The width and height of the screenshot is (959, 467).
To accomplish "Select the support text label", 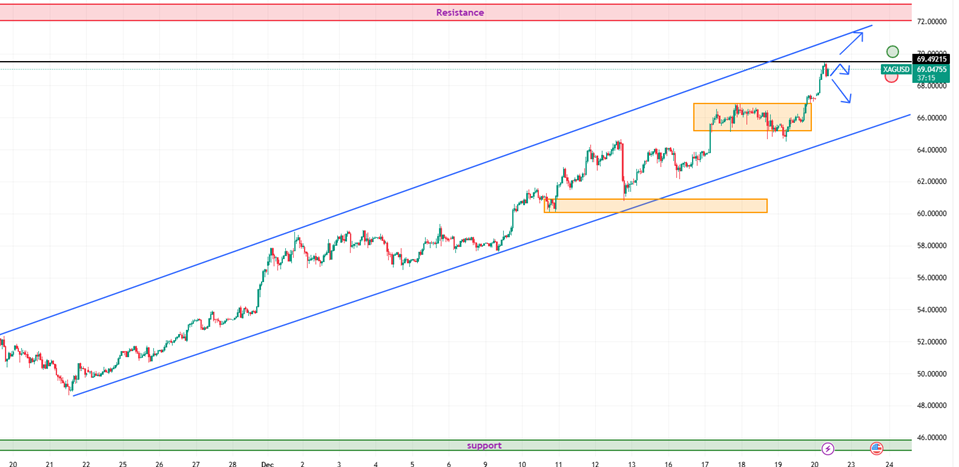I will pos(484,445).
